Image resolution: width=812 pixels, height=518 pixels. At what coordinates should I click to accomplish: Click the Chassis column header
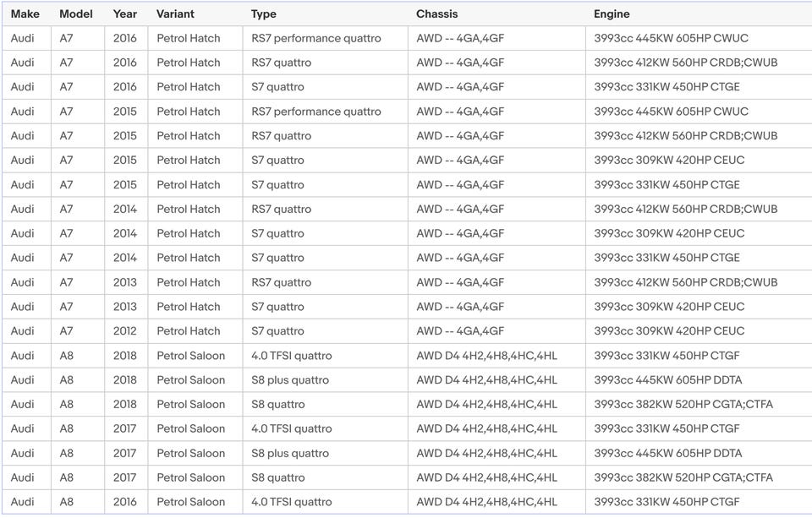(436, 14)
